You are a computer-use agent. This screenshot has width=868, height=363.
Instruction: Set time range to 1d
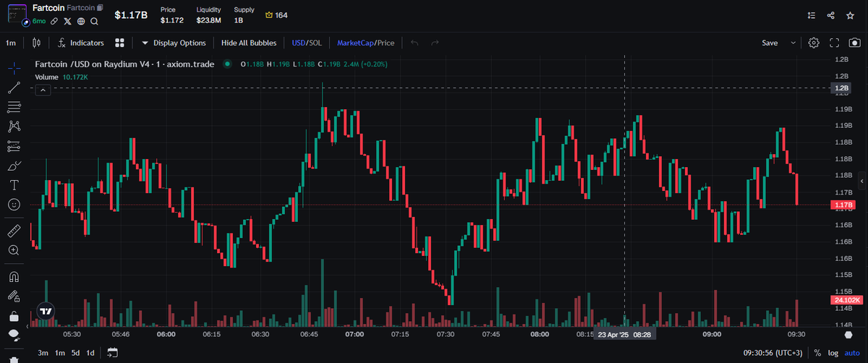[90, 353]
